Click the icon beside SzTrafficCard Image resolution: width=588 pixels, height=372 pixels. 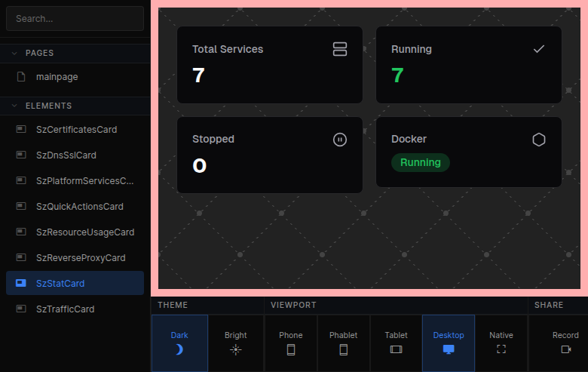(x=21, y=309)
